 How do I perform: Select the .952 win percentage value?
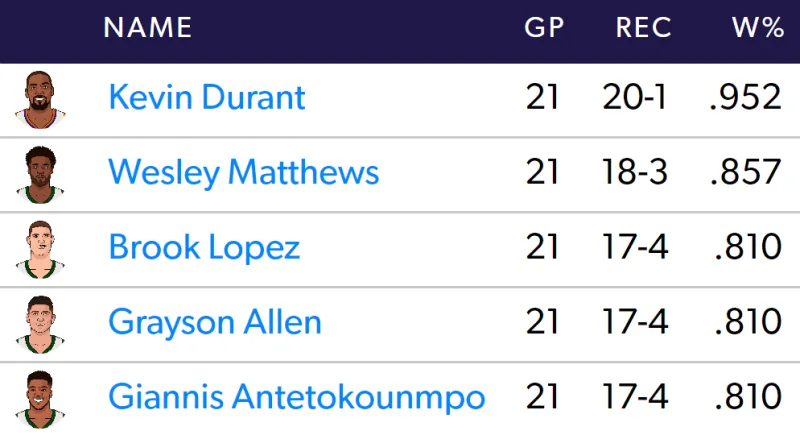tap(745, 97)
